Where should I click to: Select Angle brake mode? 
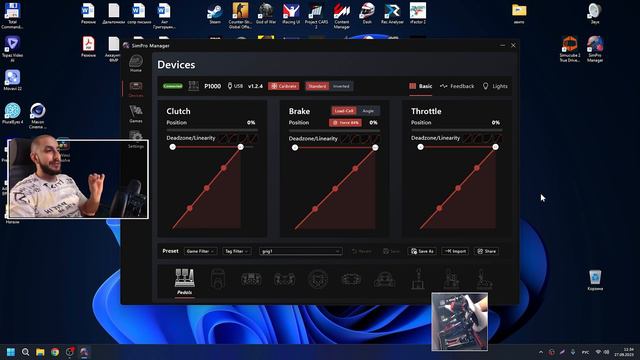368,111
